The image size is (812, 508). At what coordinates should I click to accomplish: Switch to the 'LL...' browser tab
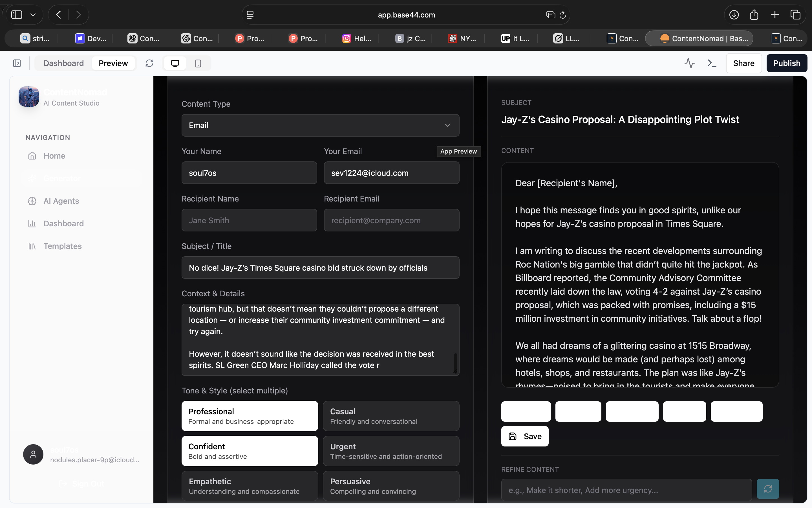[x=566, y=39]
